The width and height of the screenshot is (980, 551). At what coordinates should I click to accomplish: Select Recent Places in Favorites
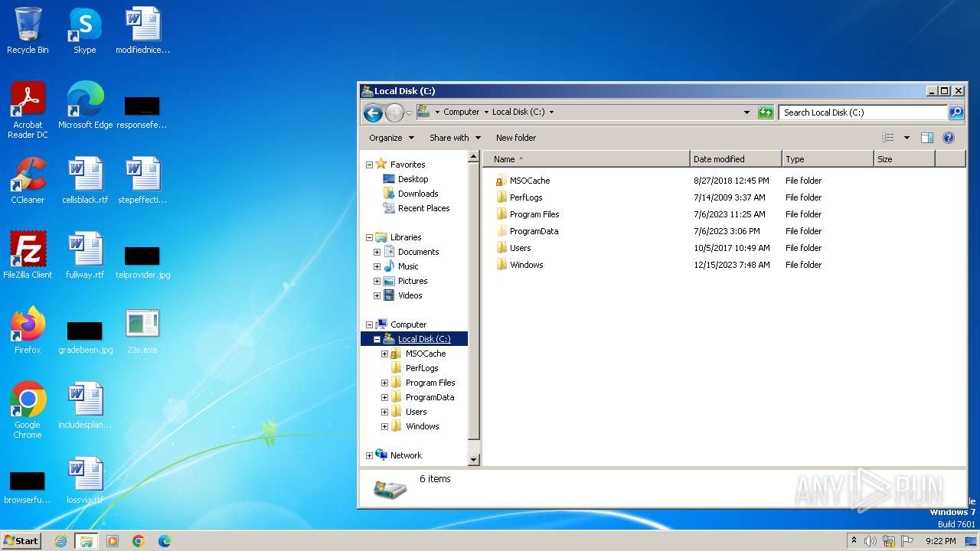coord(423,208)
